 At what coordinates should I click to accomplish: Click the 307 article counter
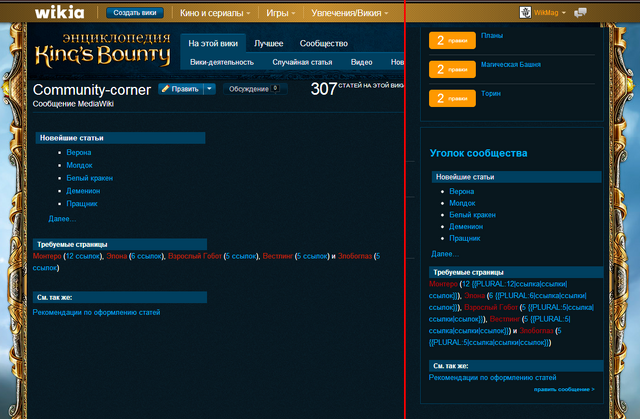pyautogui.click(x=324, y=89)
